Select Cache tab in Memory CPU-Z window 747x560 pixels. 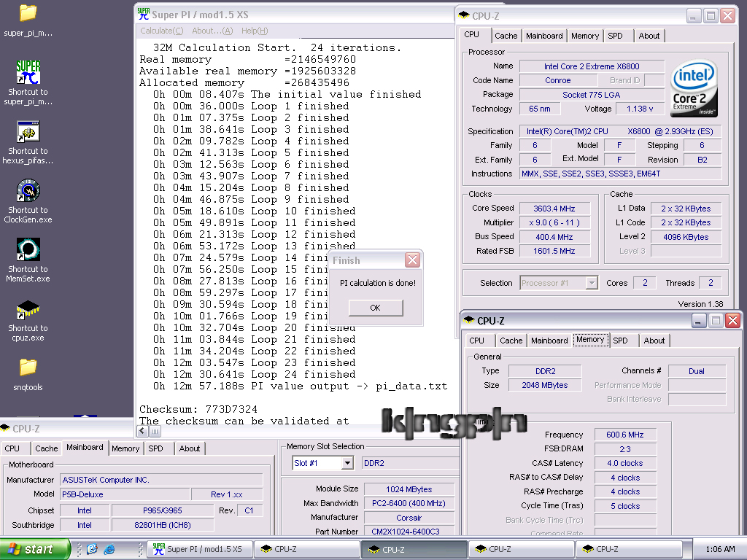coord(511,341)
